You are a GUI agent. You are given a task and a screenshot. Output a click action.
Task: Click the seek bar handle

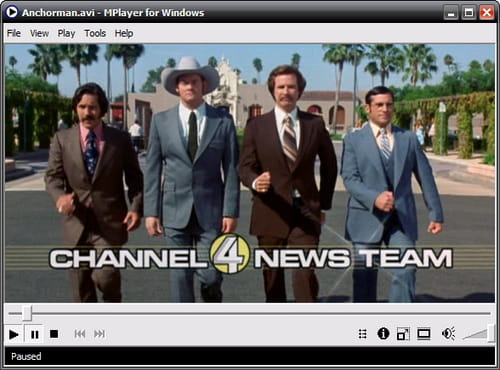click(27, 313)
